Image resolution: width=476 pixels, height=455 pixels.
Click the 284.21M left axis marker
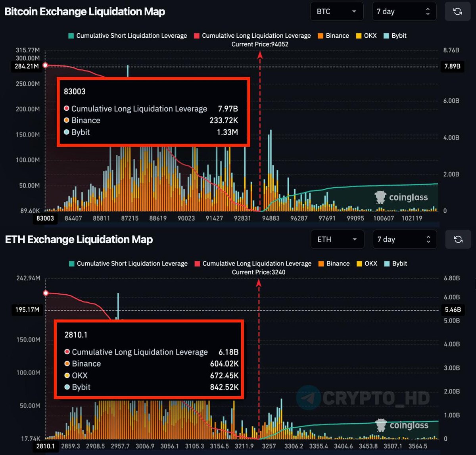tap(27, 66)
